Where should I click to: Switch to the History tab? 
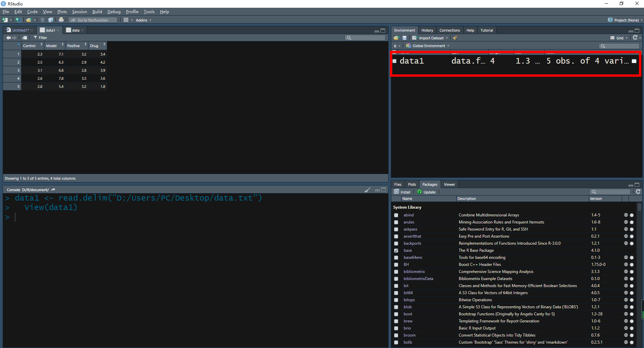coord(427,30)
